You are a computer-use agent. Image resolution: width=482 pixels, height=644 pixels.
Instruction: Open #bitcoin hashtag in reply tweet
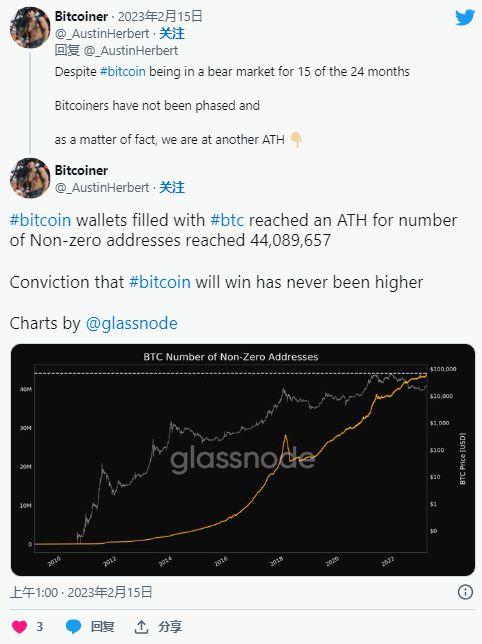(123, 71)
